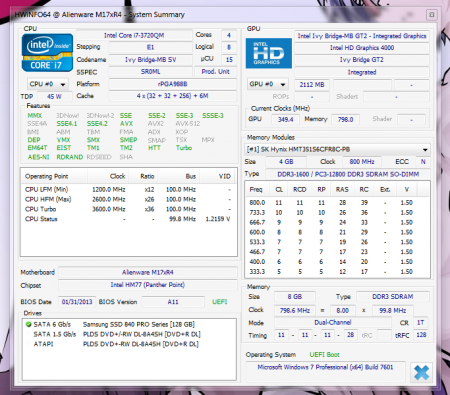Click the Intel Core i7 logo
This screenshot has width=450, height=395.
pos(47,53)
